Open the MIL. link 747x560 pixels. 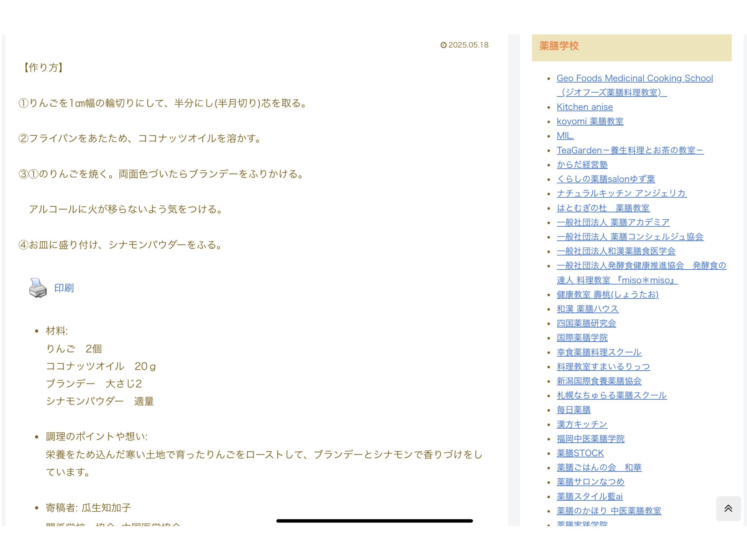click(x=565, y=136)
